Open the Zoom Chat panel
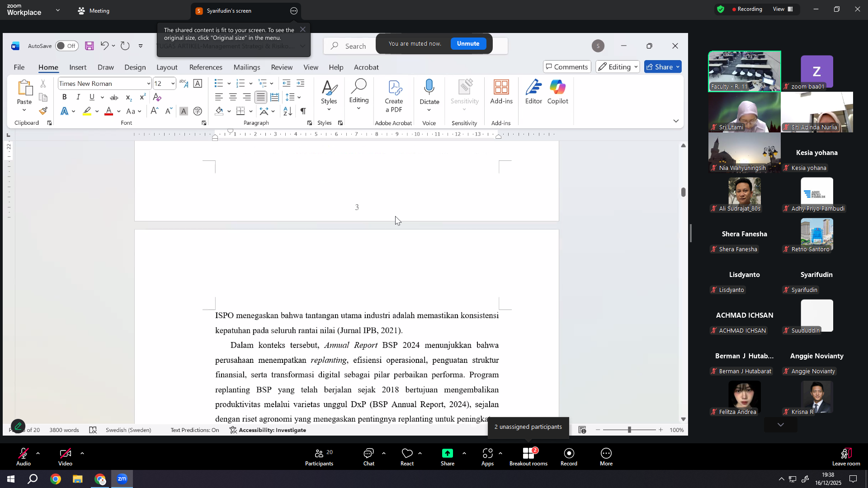 click(x=369, y=457)
